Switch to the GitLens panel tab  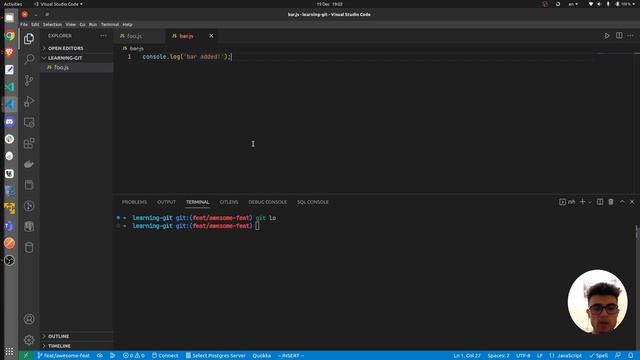pyautogui.click(x=229, y=202)
